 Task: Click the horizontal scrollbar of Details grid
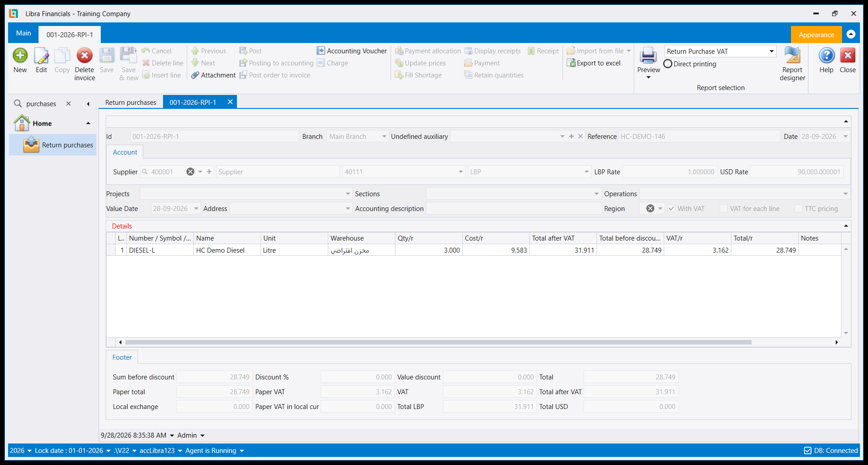click(438, 342)
